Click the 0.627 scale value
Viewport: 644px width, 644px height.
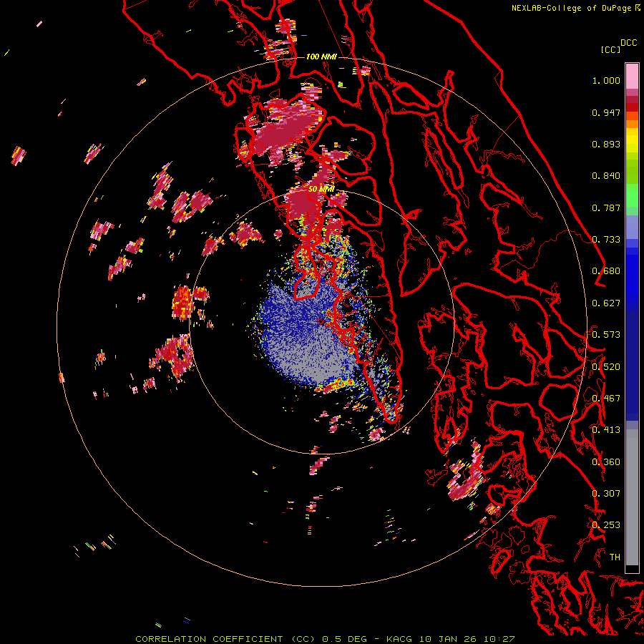pos(606,303)
